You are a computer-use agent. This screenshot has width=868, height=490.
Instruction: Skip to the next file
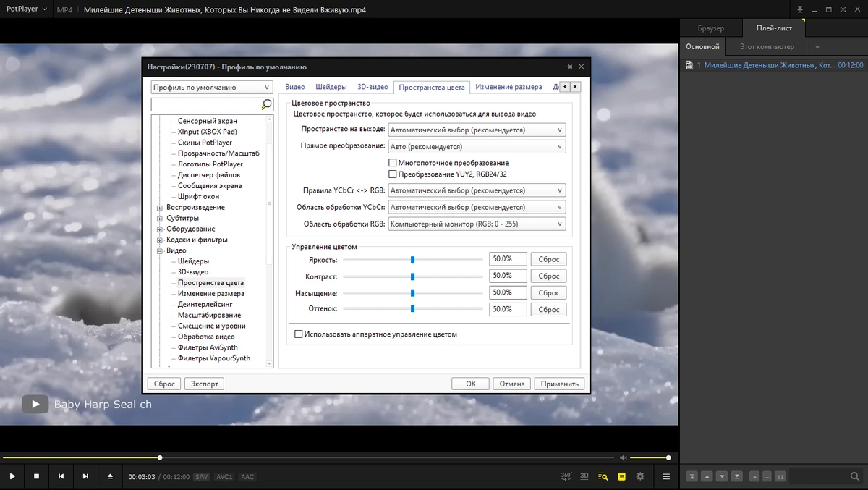click(85, 476)
